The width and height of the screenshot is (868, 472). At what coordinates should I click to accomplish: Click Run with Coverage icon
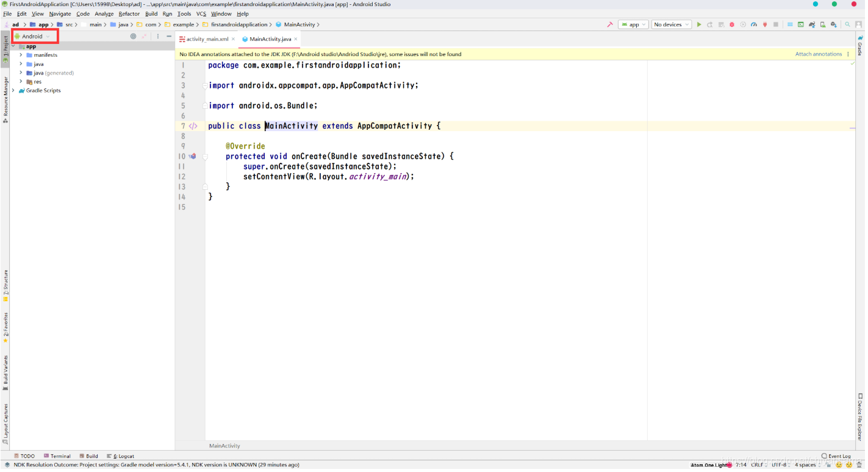point(743,24)
